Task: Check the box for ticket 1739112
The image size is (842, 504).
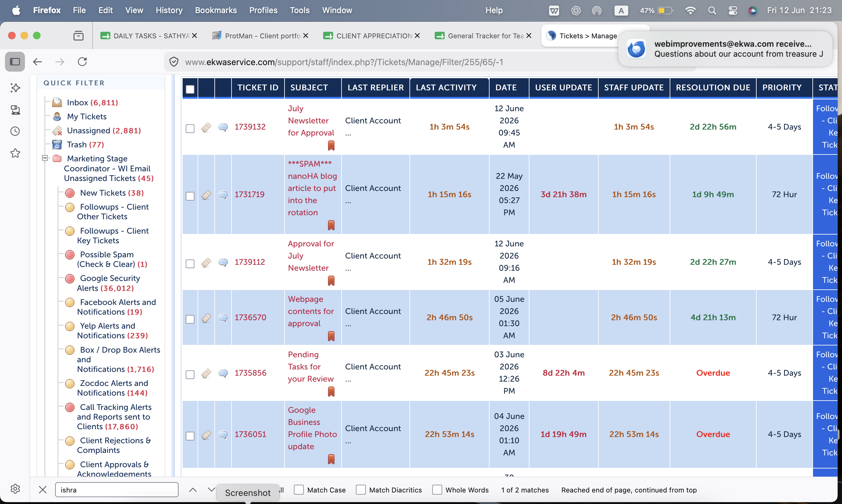Action: pyautogui.click(x=190, y=264)
